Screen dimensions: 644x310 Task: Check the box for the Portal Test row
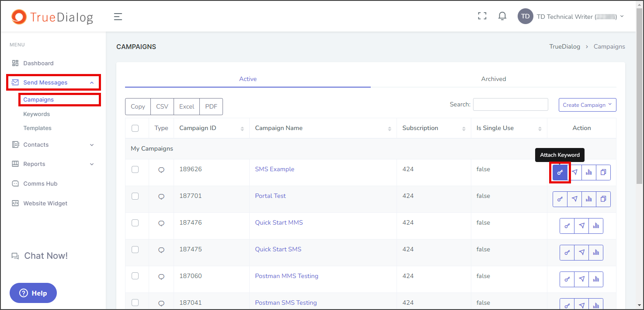135,196
